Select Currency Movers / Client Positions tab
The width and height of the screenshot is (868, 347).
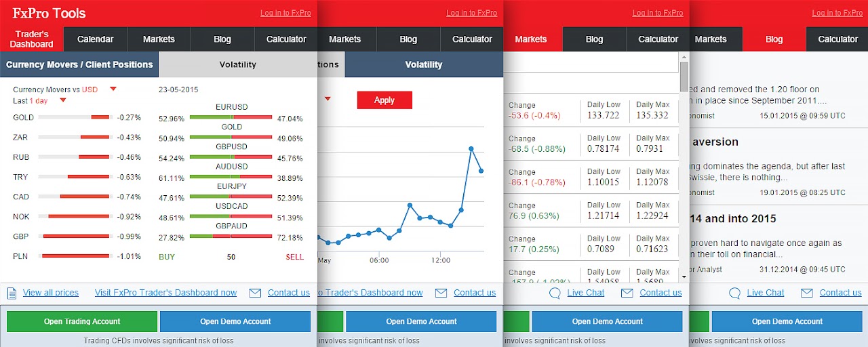pos(79,64)
